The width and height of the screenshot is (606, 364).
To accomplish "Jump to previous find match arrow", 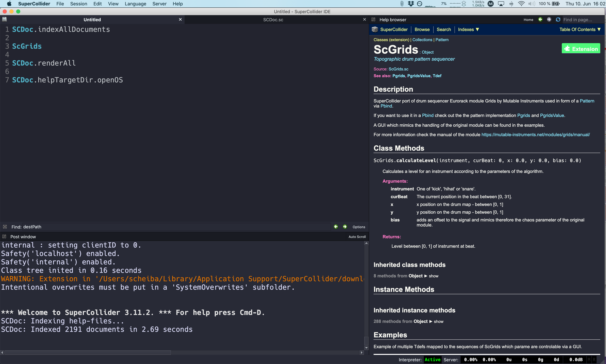I will click(x=336, y=227).
